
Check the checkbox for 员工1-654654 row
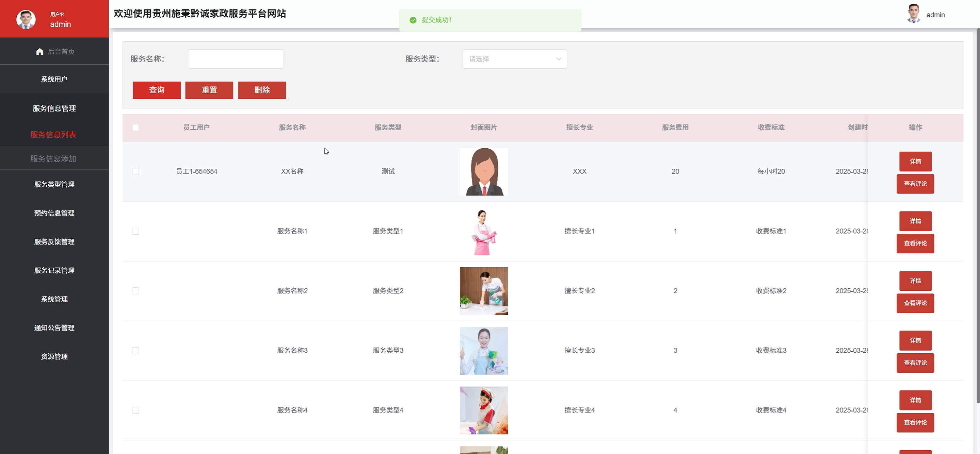(135, 171)
